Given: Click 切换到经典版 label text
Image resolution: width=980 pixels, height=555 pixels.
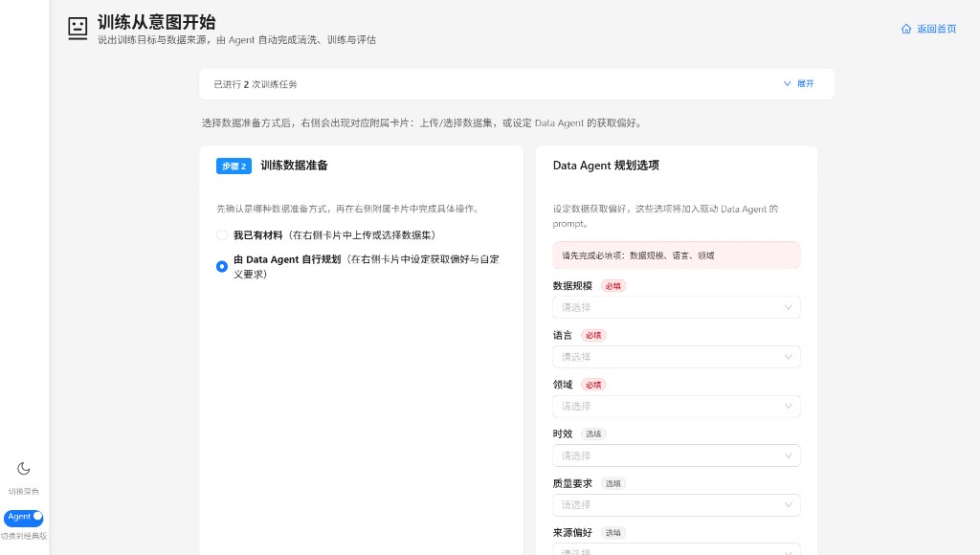Looking at the screenshot, I should click(24, 536).
